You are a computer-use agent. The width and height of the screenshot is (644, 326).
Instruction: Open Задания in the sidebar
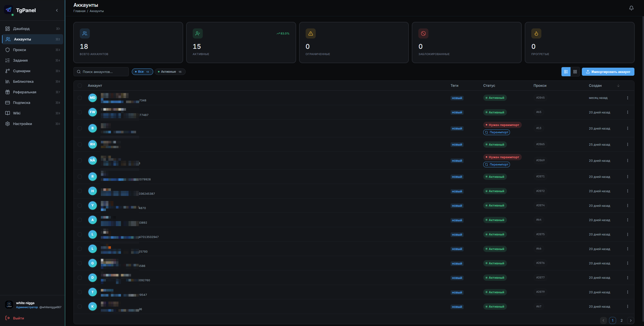(32, 60)
